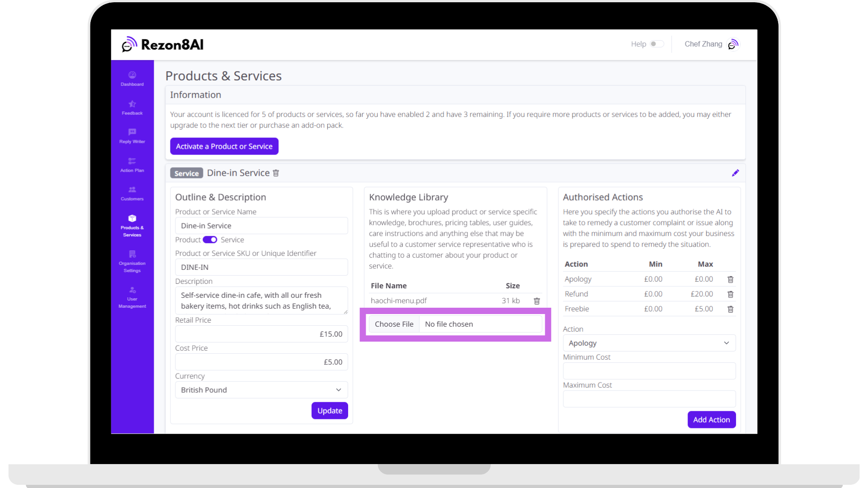The image size is (868, 488).
Task: Open the Dashboard sidebar icon
Action: pyautogui.click(x=132, y=75)
